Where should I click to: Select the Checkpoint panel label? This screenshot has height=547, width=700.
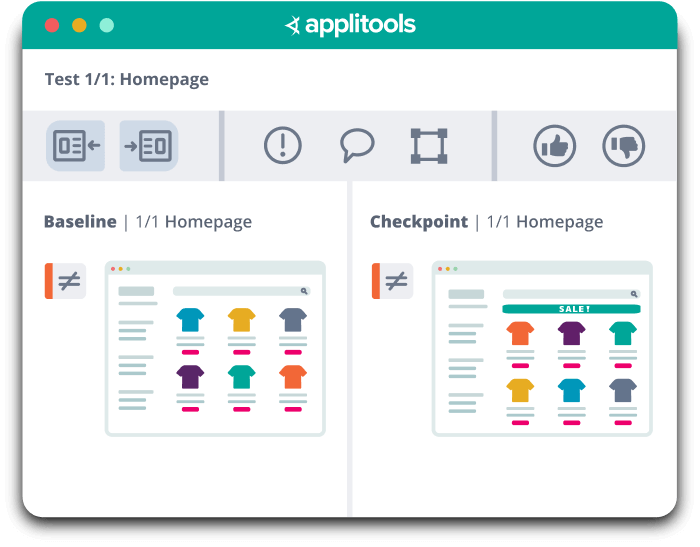click(x=419, y=222)
